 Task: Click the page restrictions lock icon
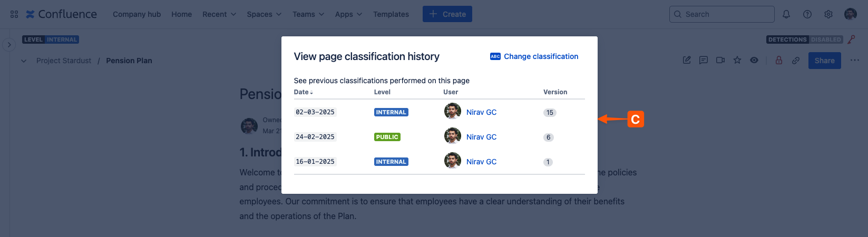(x=779, y=61)
